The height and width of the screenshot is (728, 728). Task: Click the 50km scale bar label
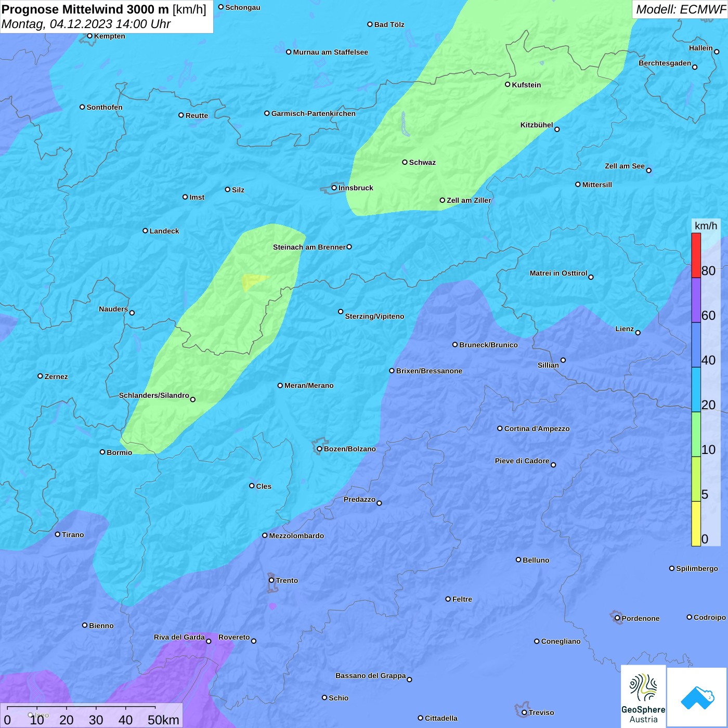163,720
